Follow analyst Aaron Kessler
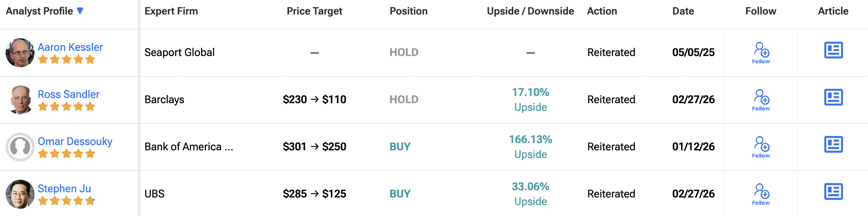Viewport: 868px width, 216px height. click(761, 53)
